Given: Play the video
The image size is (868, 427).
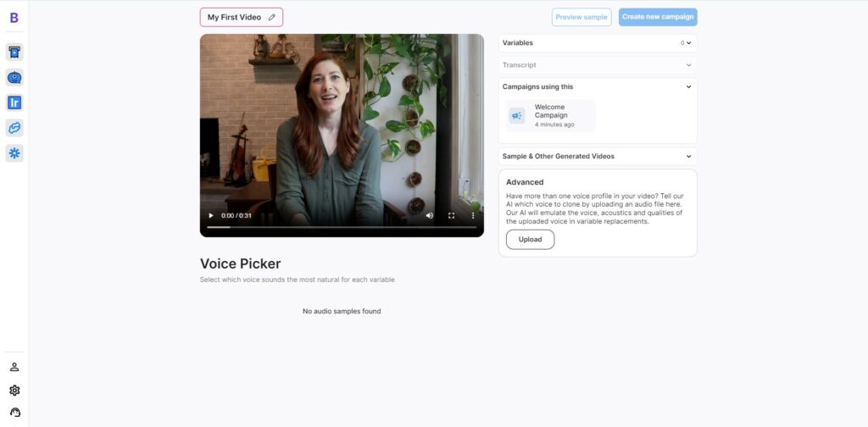Looking at the screenshot, I should [211, 216].
